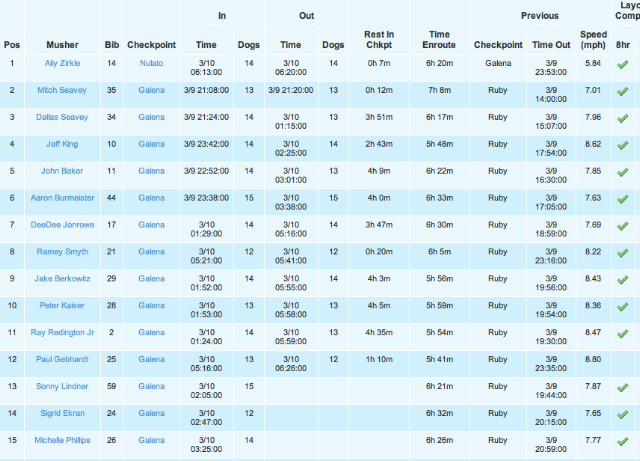Click the Time Enroute column header

(x=439, y=40)
